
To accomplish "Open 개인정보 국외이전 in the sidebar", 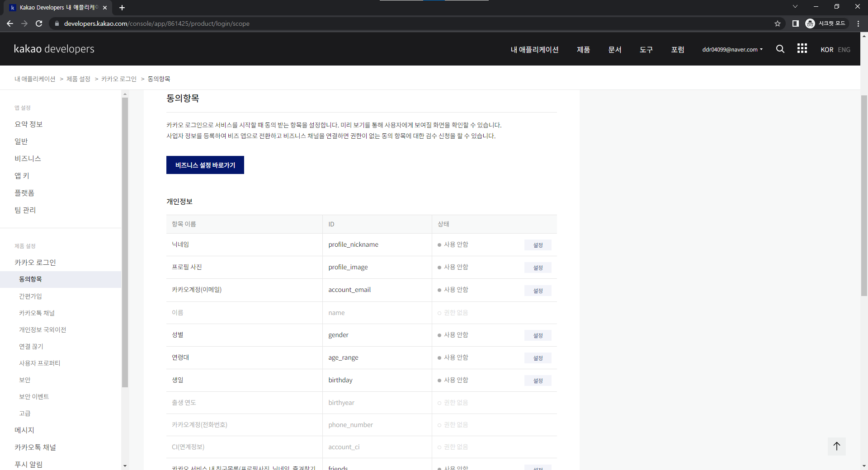I will click(42, 330).
